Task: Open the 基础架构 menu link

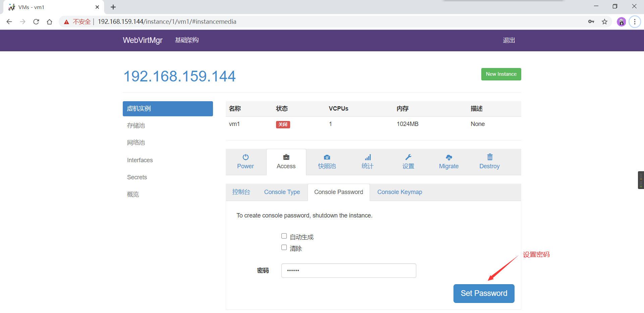Action: (x=187, y=40)
